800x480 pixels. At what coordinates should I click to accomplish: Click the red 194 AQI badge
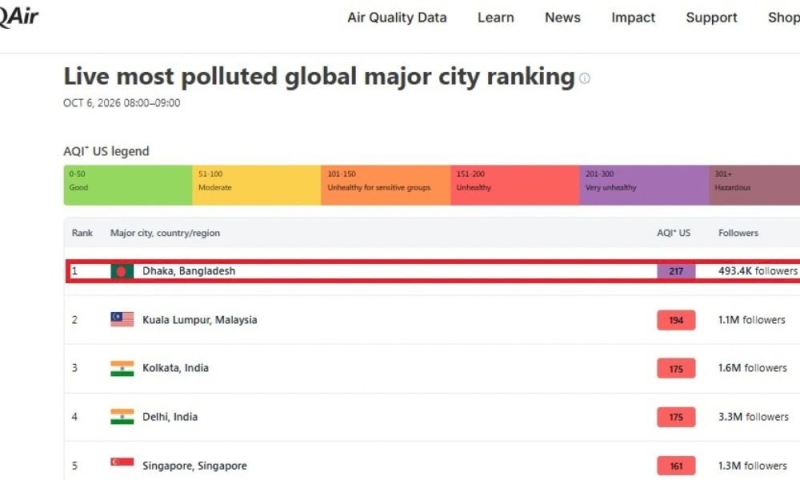[x=676, y=320]
